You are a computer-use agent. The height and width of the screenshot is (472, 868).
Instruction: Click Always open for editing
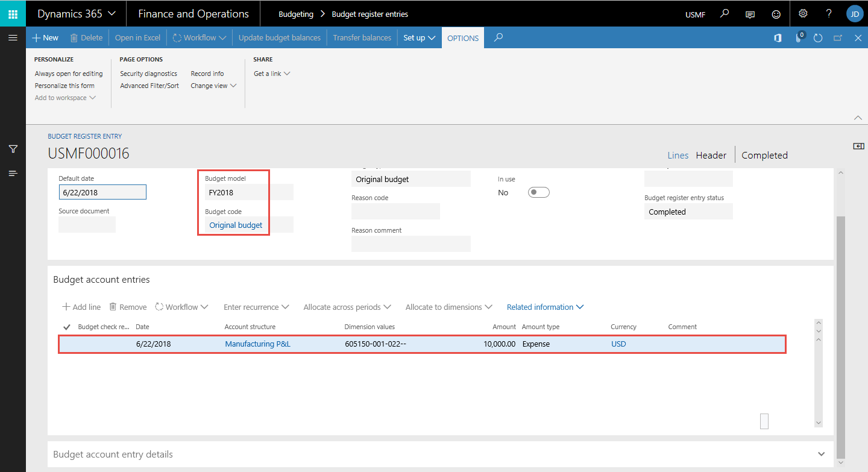click(x=69, y=74)
